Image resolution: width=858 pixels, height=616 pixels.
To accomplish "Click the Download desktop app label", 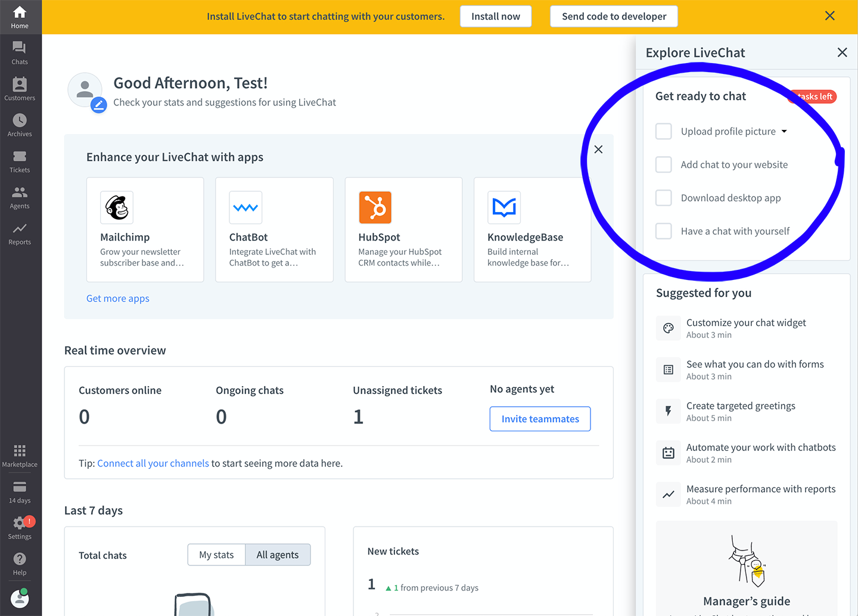I will pos(730,198).
